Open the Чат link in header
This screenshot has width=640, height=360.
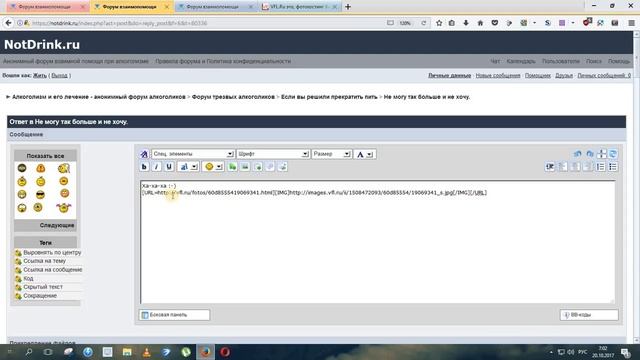(x=495, y=61)
